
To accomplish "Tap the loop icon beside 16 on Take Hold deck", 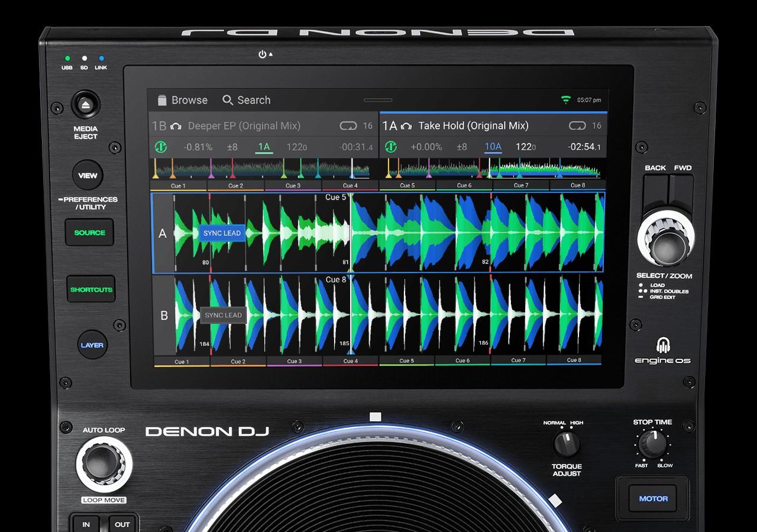I will pos(578,125).
